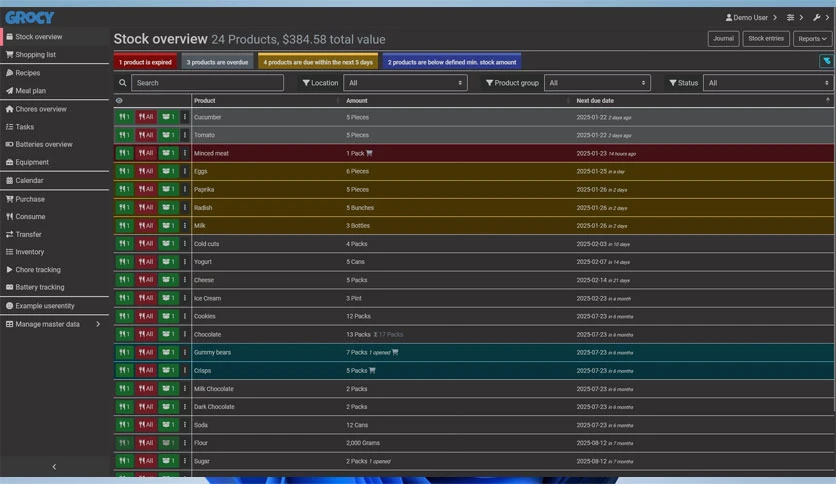Consume all Gummy bears
This screenshot has height=484, width=836.
point(146,352)
